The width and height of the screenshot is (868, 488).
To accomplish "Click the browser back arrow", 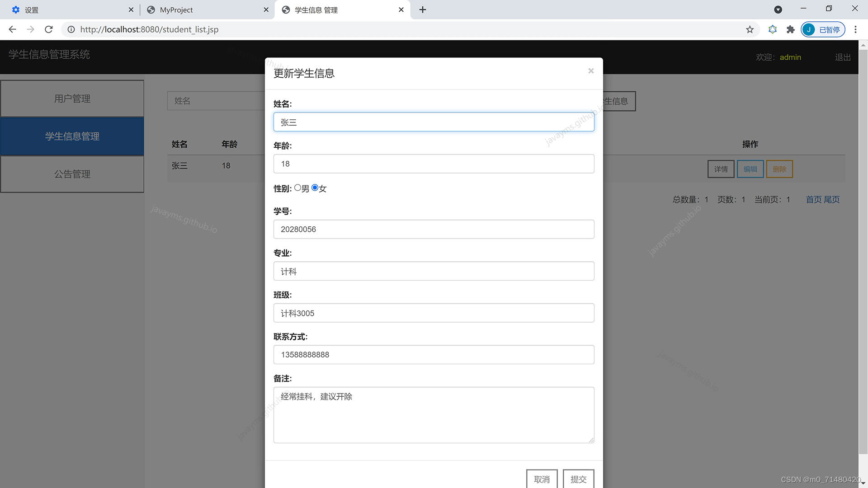I will (x=12, y=29).
